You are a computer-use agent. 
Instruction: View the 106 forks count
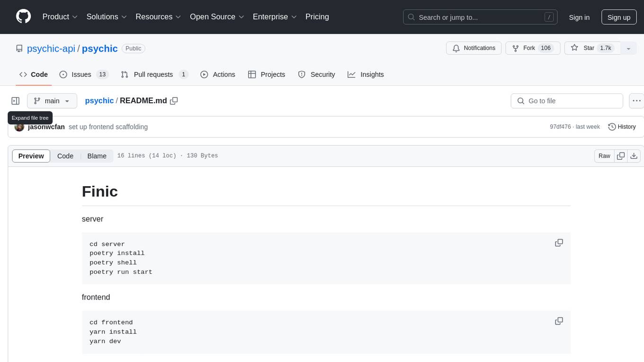tap(546, 48)
